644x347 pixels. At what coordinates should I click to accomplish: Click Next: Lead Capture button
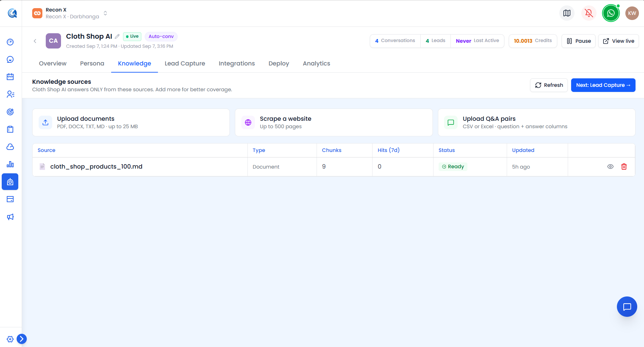[603, 85]
